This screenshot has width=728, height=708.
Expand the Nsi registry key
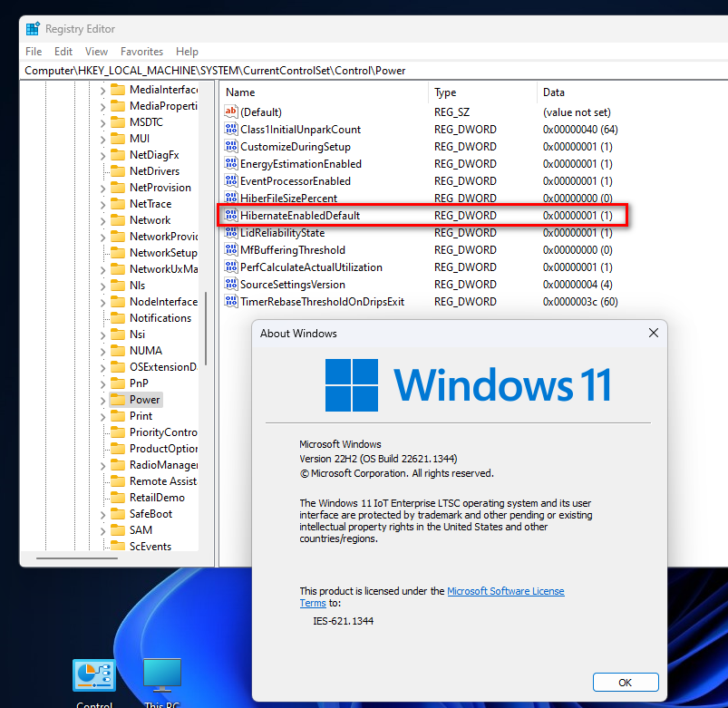(102, 335)
